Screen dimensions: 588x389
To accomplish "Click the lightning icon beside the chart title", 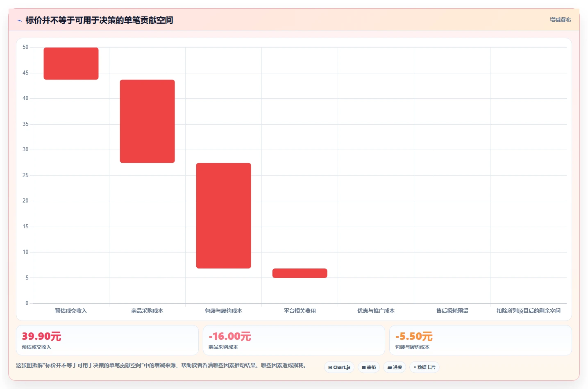I will tap(19, 20).
